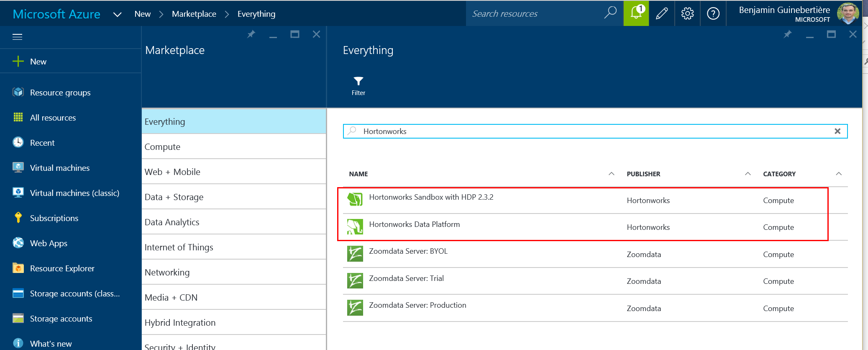Click the Resource Explorer folder icon

[x=18, y=268]
